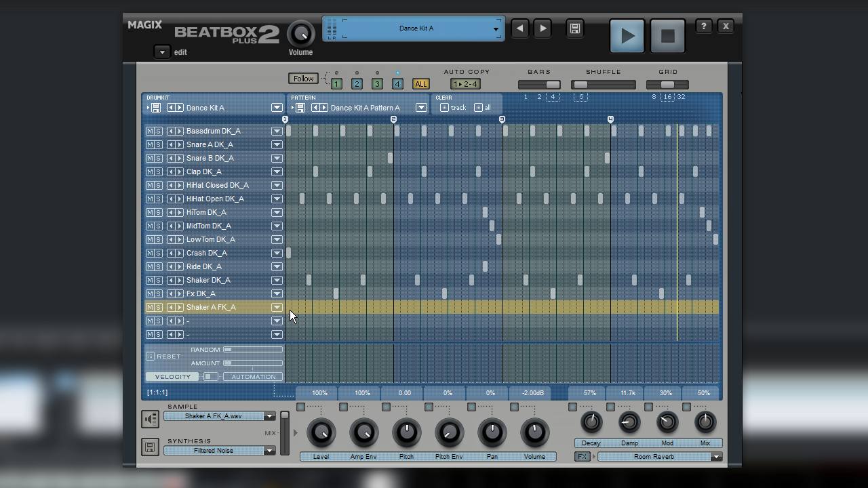Switch to Velocity view

tap(173, 377)
